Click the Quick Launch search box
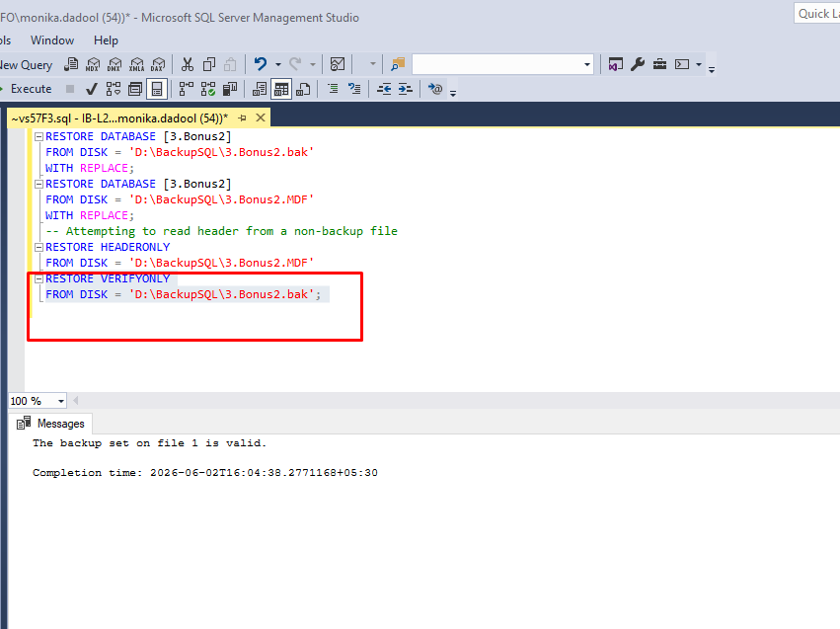840x629 pixels. (x=817, y=14)
